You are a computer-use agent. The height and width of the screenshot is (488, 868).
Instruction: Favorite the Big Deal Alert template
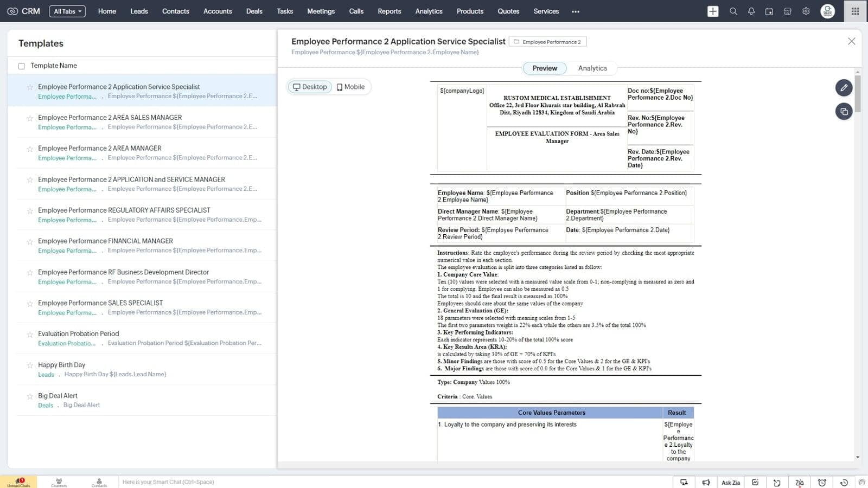[x=30, y=396]
